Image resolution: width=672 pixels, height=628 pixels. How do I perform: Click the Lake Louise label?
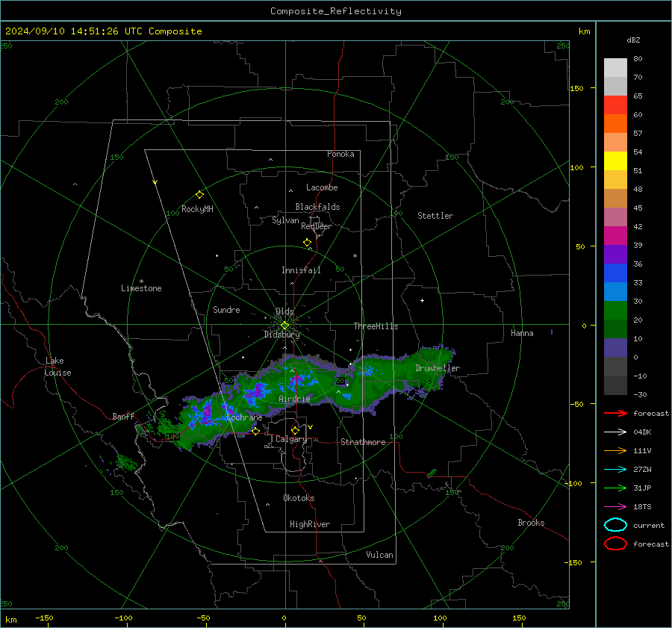pyautogui.click(x=57, y=367)
